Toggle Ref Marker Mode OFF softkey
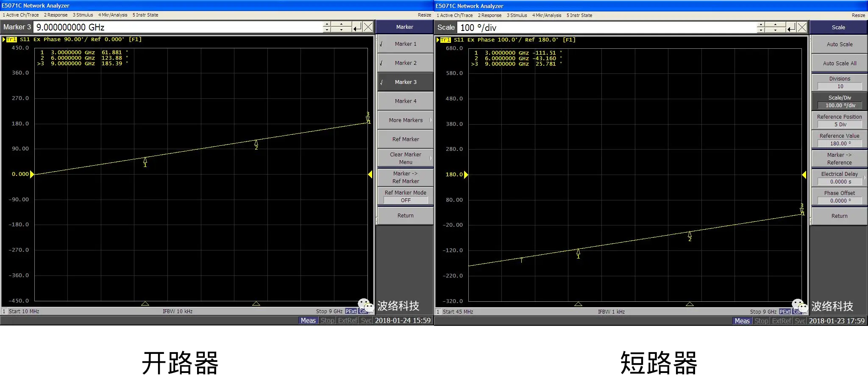Viewport: 868px width, 392px height. (405, 196)
